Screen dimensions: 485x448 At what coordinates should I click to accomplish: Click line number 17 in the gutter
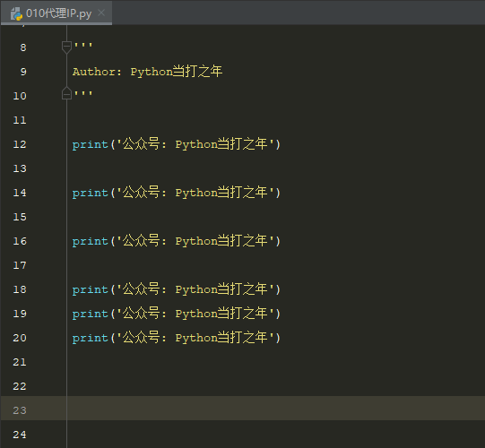pos(20,265)
